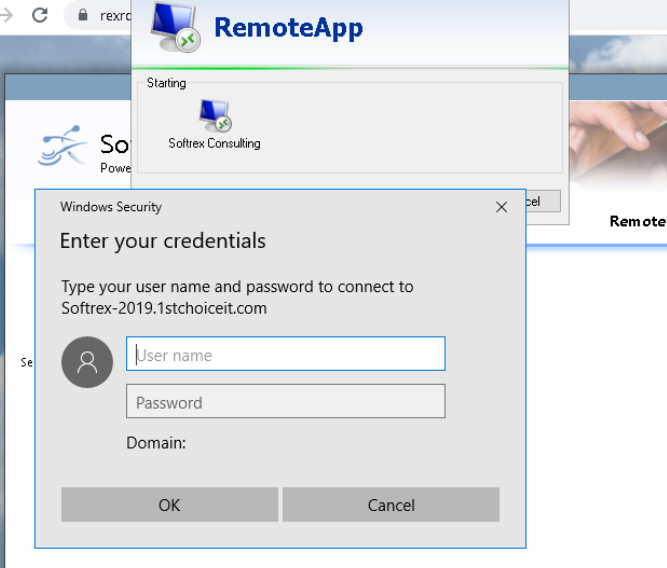Close the Windows Security dialog with X

pyautogui.click(x=502, y=207)
